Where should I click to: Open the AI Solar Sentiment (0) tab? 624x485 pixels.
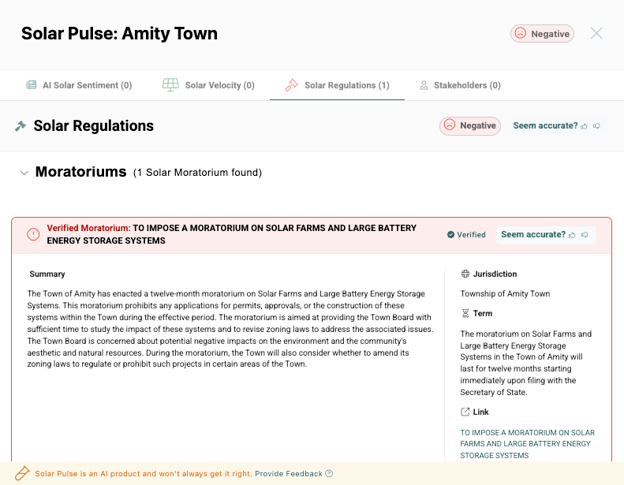click(x=79, y=85)
